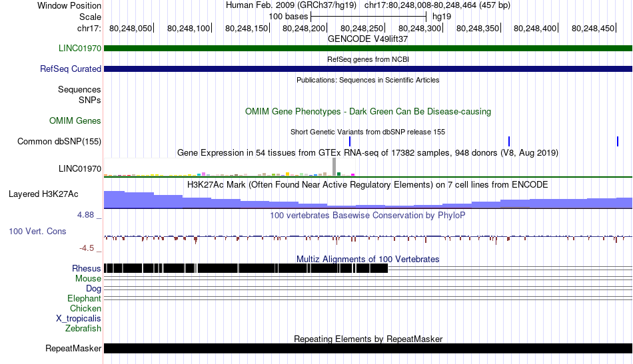Select the X_tropicalis alignment row label

click(x=79, y=319)
